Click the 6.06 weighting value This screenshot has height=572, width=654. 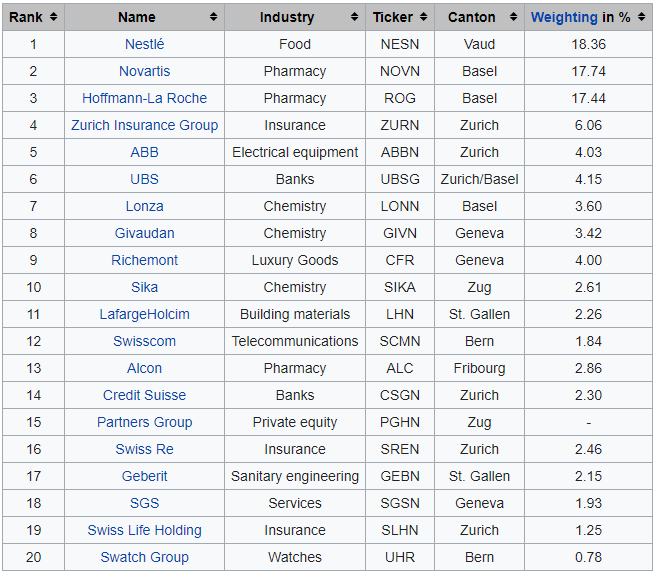pos(589,125)
